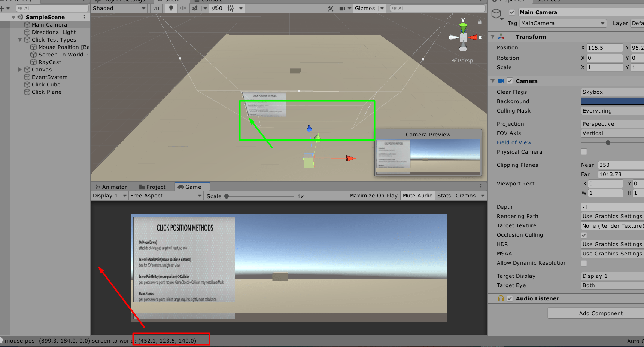Toggle scene lighting with the bulb icon
644x347 pixels.
(x=171, y=8)
